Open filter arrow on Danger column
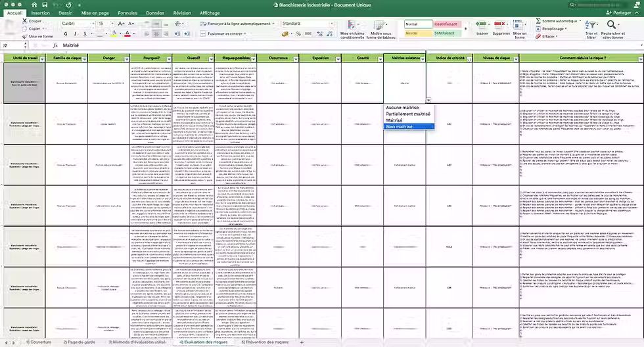The image size is (644, 347). [126, 59]
